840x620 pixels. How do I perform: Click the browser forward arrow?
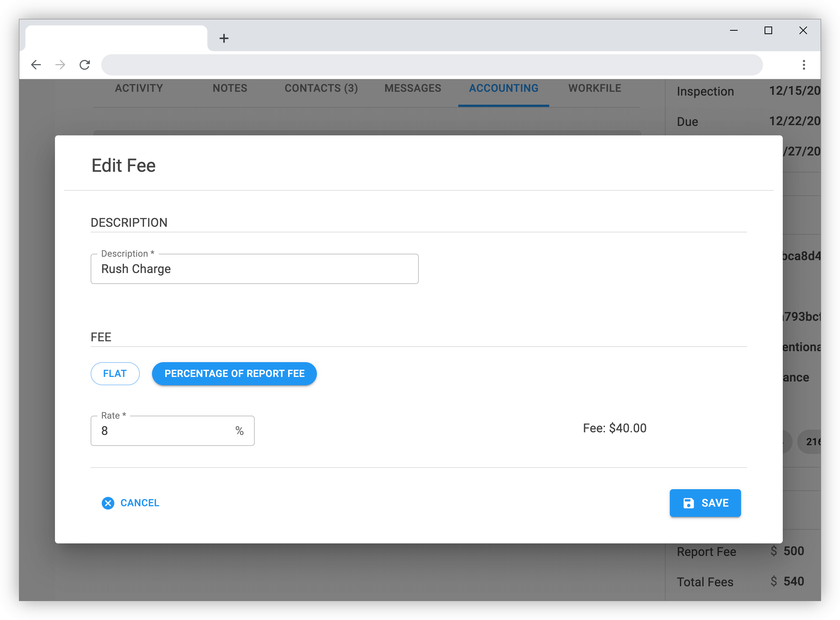pos(60,64)
